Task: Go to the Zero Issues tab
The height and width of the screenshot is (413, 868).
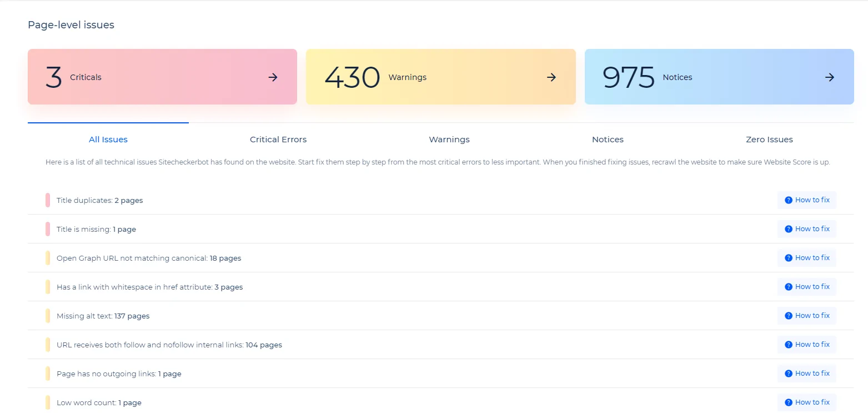Action: [x=769, y=140]
